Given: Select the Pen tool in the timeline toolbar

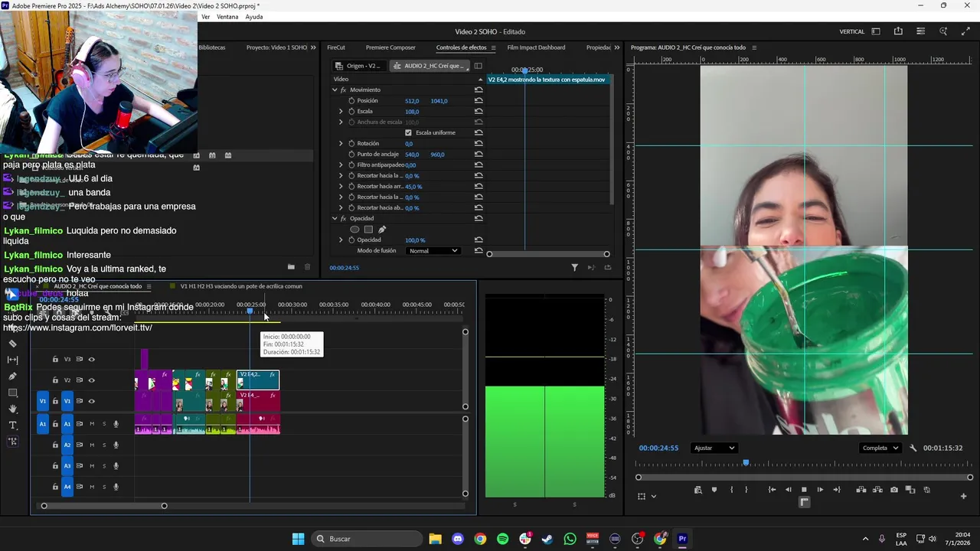Looking at the screenshot, I should coord(13,377).
